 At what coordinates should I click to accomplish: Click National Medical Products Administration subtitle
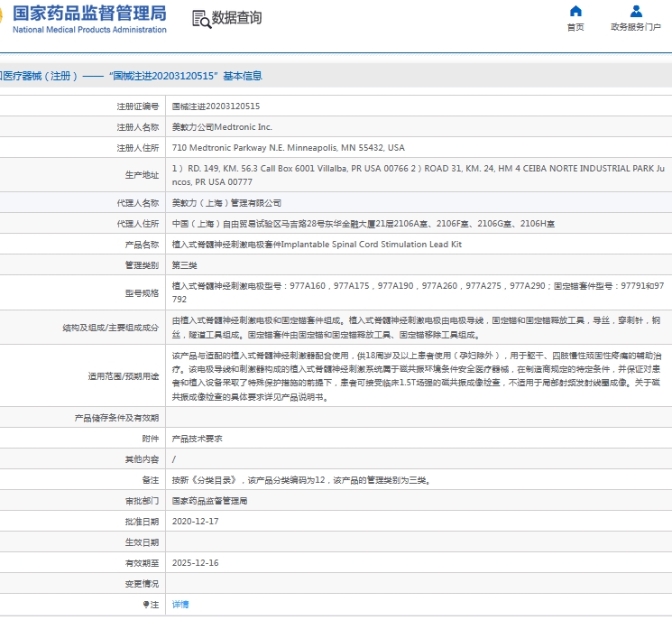click(x=89, y=30)
